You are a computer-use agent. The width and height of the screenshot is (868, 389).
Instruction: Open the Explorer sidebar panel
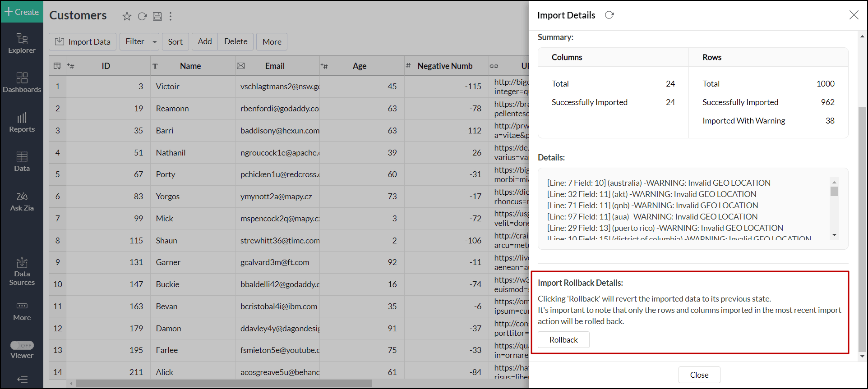click(x=22, y=43)
